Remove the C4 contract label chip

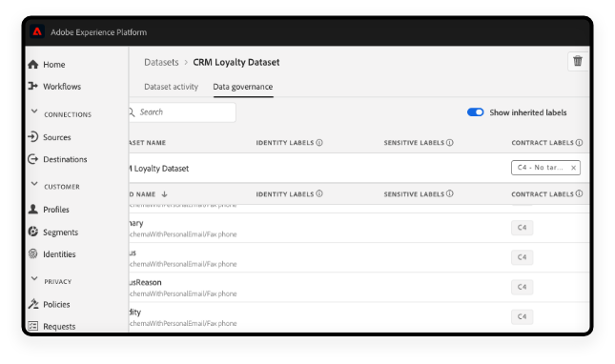click(x=573, y=168)
